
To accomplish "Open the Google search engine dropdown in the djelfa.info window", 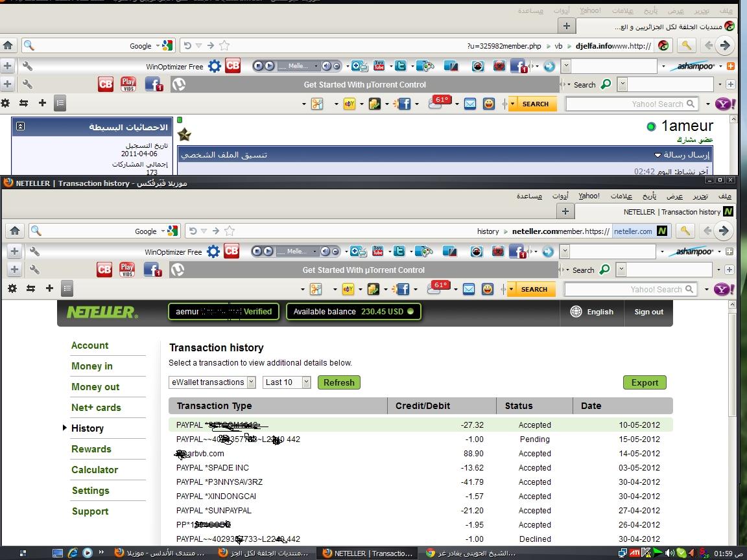I will pyautogui.click(x=158, y=46).
